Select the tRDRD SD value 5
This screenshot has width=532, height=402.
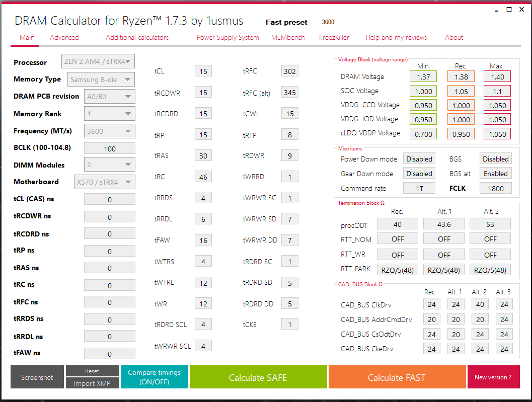(290, 283)
